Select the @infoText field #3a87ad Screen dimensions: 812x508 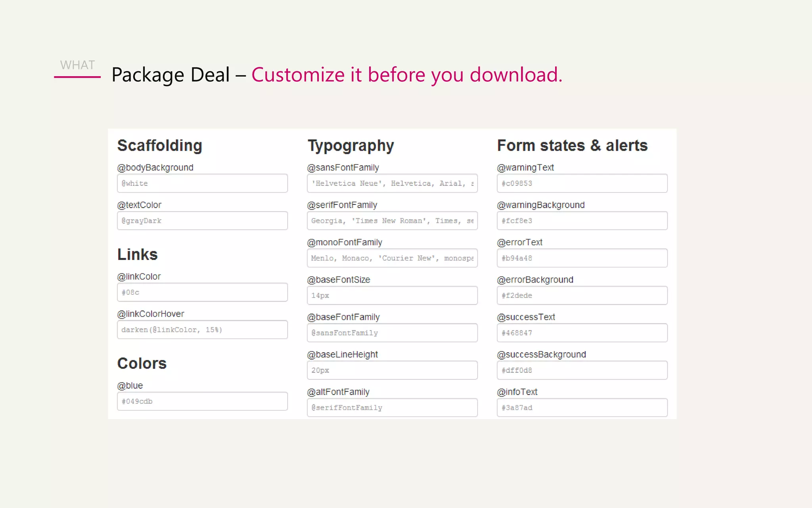coord(582,408)
